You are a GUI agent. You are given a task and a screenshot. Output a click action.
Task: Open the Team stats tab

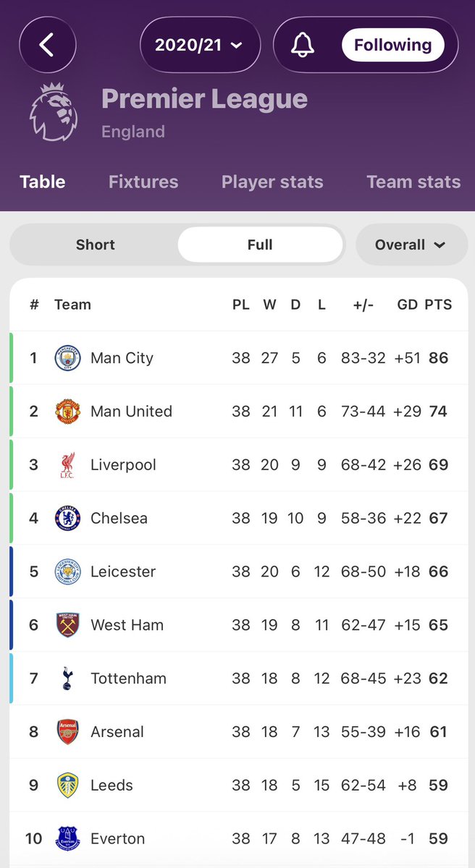point(413,182)
